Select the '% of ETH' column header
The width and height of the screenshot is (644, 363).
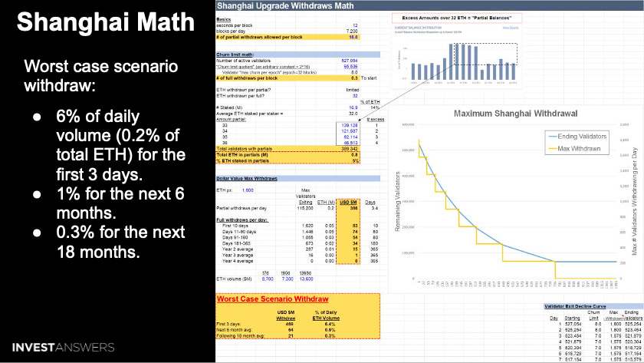[370, 101]
